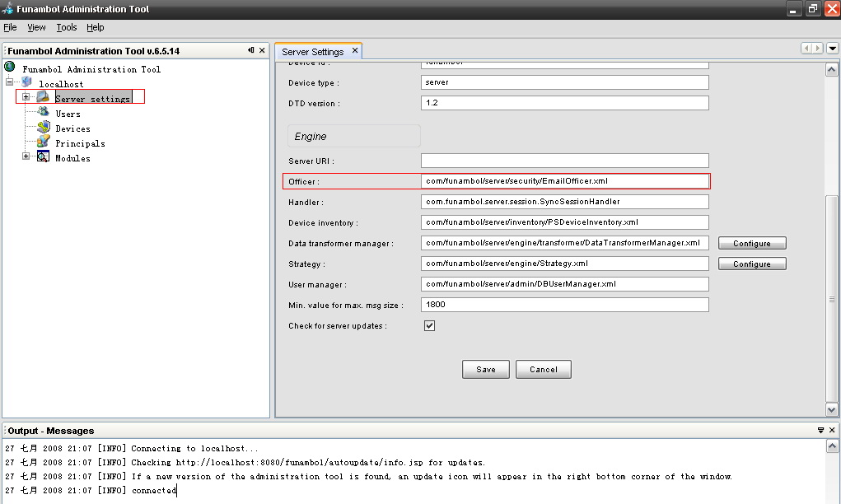
Task: Select localhost in the tree
Action: (61, 84)
